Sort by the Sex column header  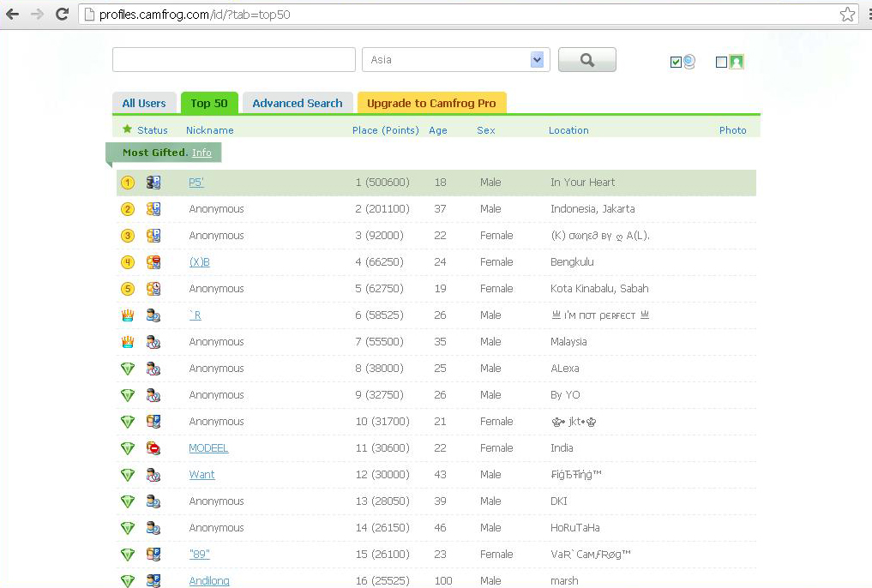pyautogui.click(x=486, y=130)
